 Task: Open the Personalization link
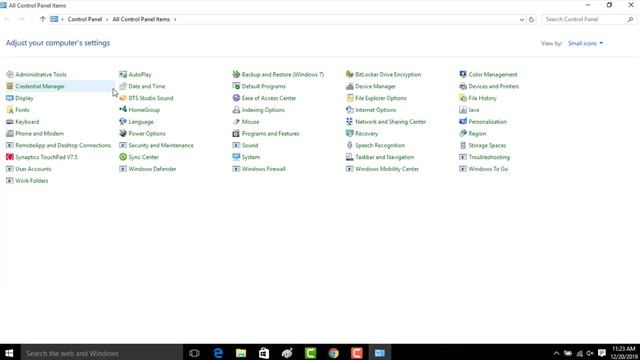487,122
